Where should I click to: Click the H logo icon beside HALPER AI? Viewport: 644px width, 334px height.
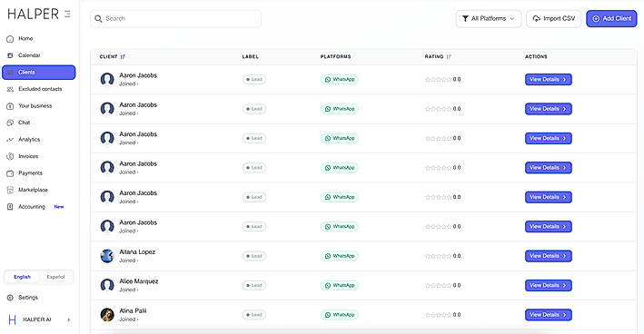coord(13,319)
